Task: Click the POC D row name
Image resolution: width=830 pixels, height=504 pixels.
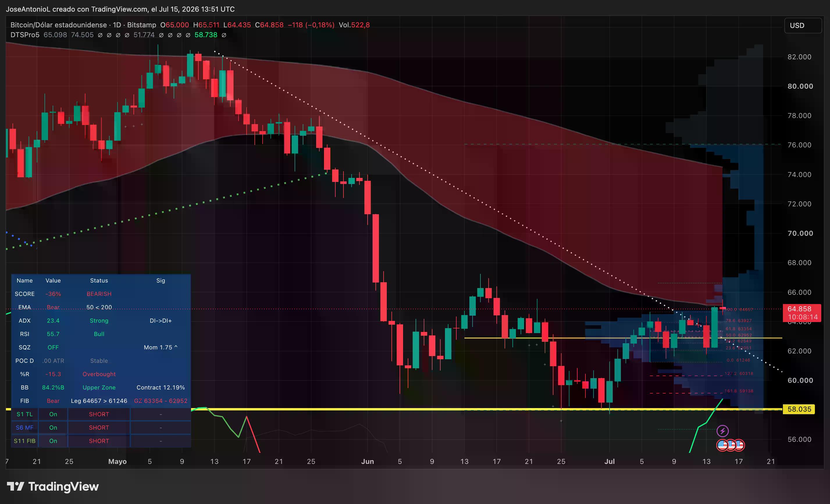Action: tap(25, 361)
